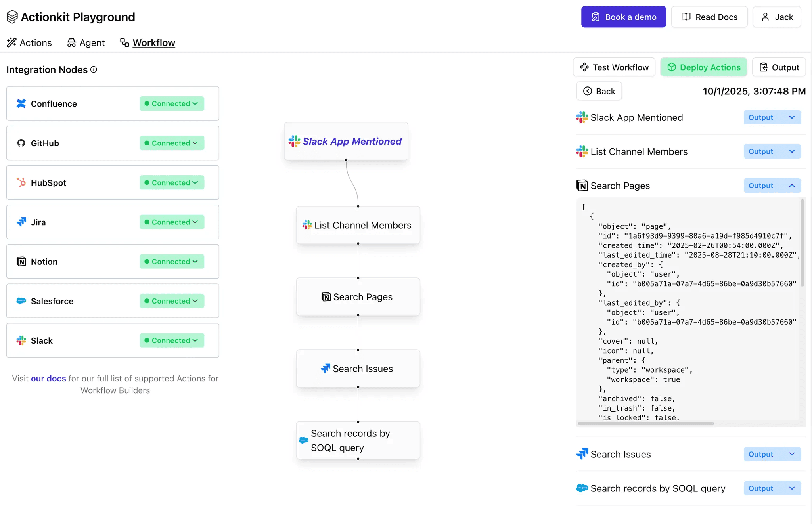The image size is (812, 524).
Task: Open the Slack Connected status dropdown
Action: (172, 340)
